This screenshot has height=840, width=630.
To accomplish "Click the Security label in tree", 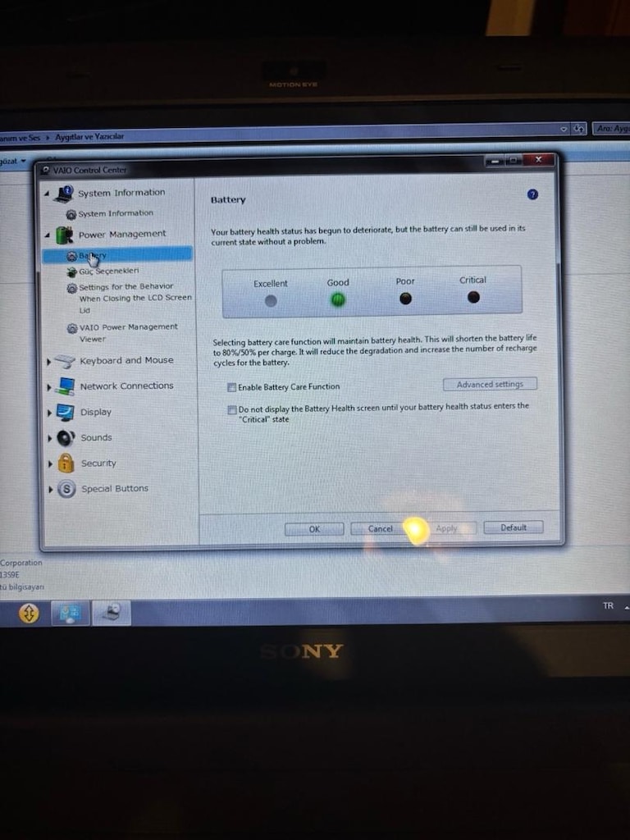I will pos(98,463).
